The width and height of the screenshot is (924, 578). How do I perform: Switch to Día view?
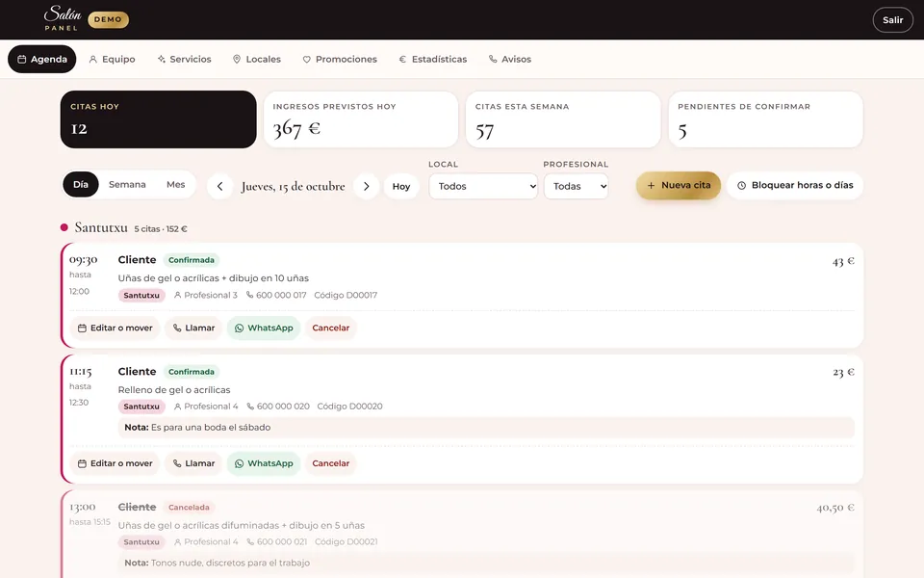pos(81,185)
